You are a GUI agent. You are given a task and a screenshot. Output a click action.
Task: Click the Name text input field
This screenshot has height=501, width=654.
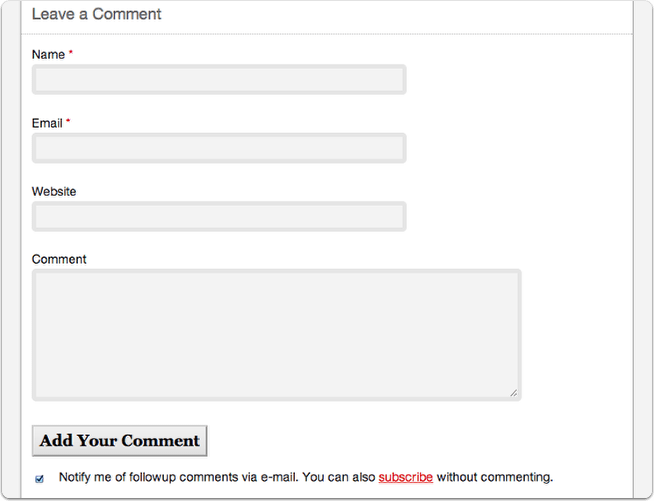click(219, 80)
